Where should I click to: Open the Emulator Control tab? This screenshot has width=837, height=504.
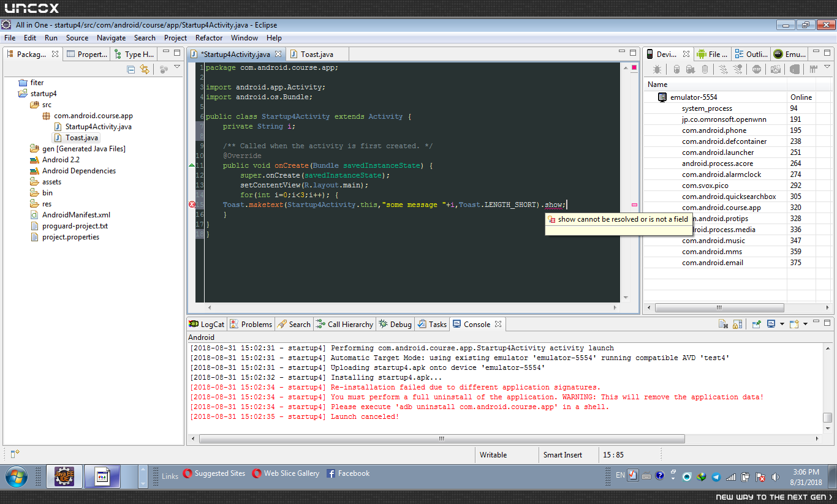[790, 54]
